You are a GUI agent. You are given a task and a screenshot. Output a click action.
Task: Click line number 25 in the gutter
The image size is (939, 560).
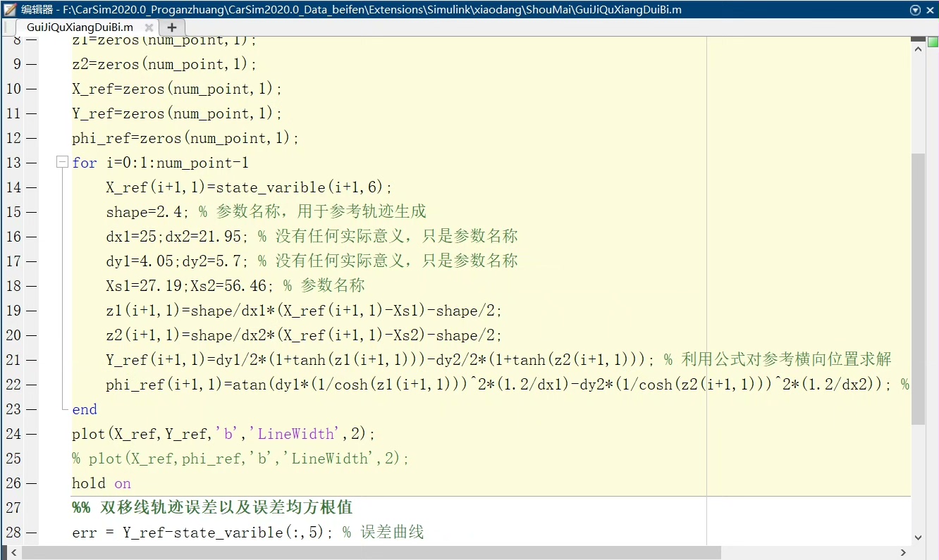pos(13,459)
